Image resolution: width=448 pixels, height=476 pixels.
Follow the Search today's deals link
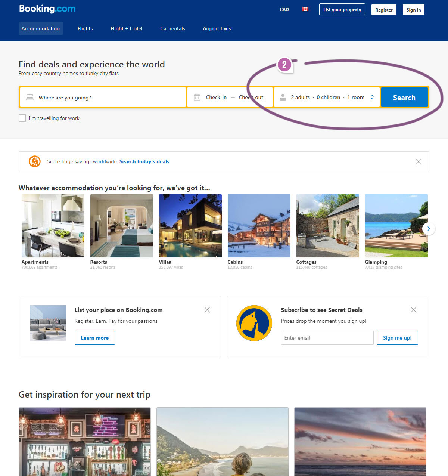coord(144,161)
